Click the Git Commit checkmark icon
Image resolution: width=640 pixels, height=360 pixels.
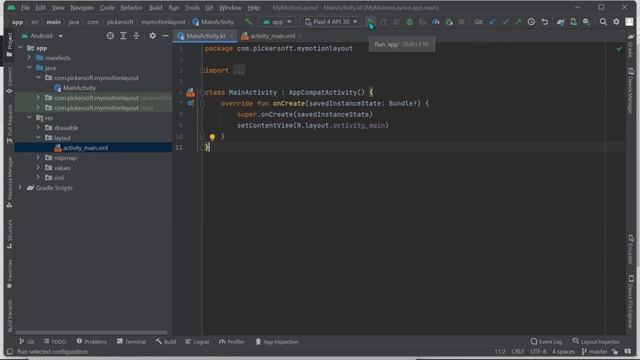click(505, 22)
